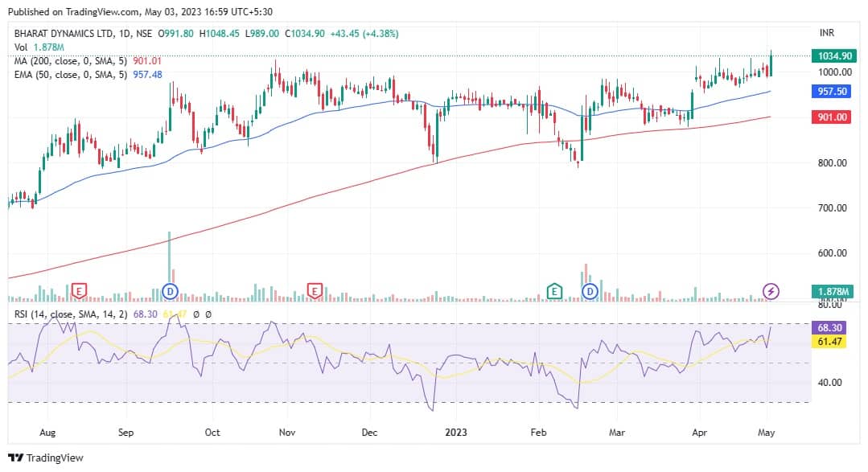This screenshot has width=868, height=472.
Task: Click the blue 957.50 EMA price label
Action: [833, 92]
